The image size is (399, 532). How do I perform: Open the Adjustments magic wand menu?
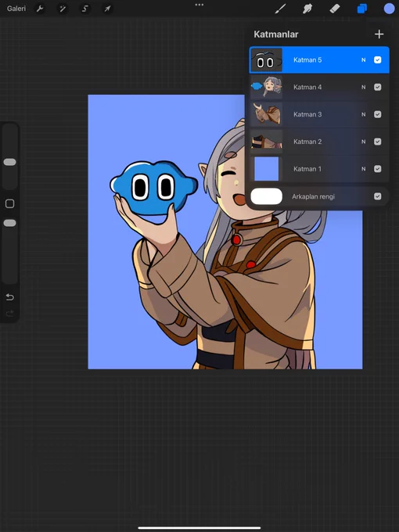(63, 9)
